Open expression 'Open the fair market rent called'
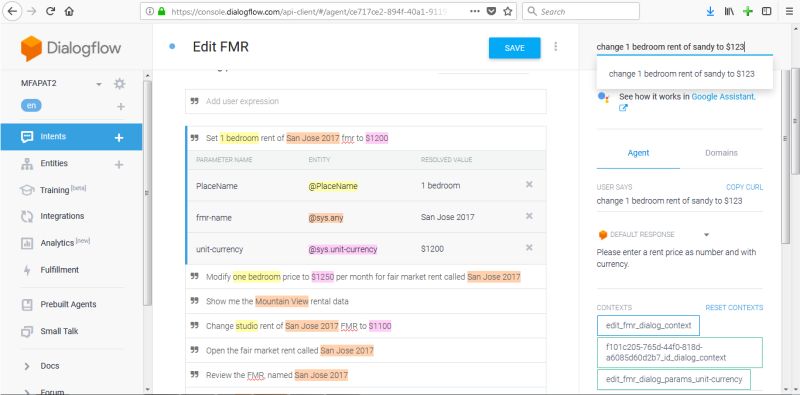The height and width of the screenshot is (395, 800). point(366,351)
